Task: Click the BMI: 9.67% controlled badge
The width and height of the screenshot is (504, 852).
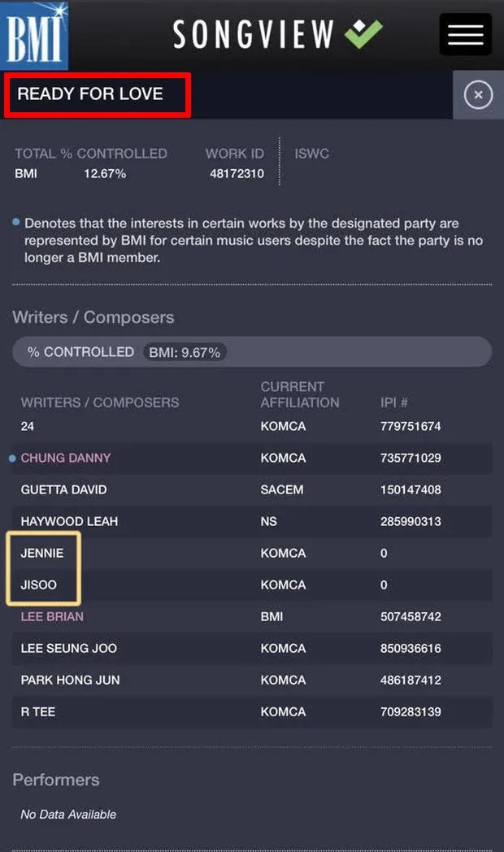Action: (185, 352)
